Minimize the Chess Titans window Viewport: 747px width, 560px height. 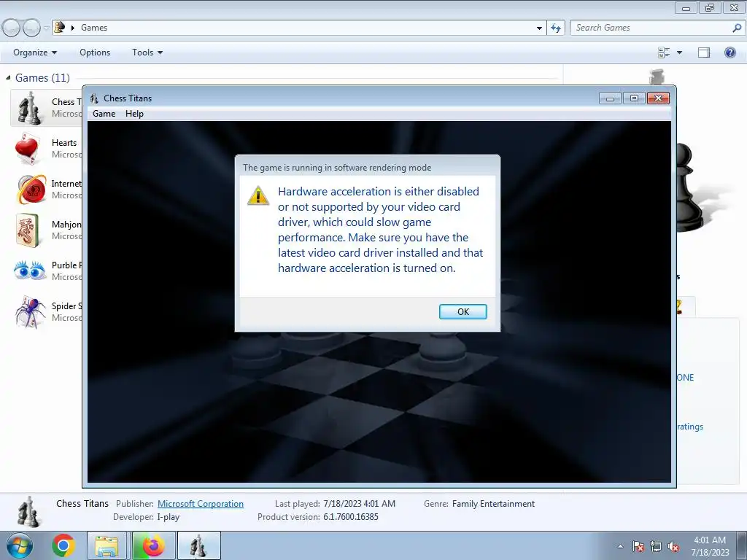coord(610,98)
